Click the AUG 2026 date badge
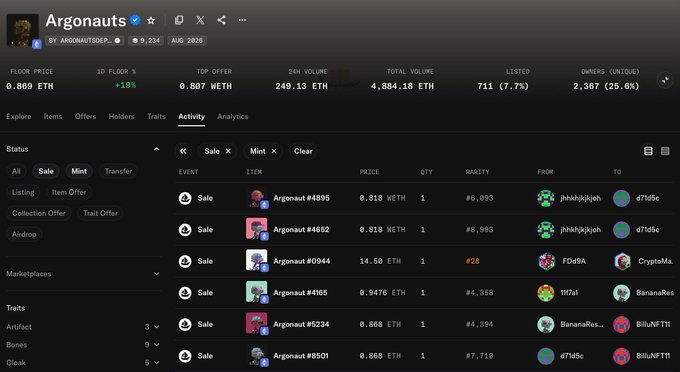The width and height of the screenshot is (680, 372). coord(187,40)
